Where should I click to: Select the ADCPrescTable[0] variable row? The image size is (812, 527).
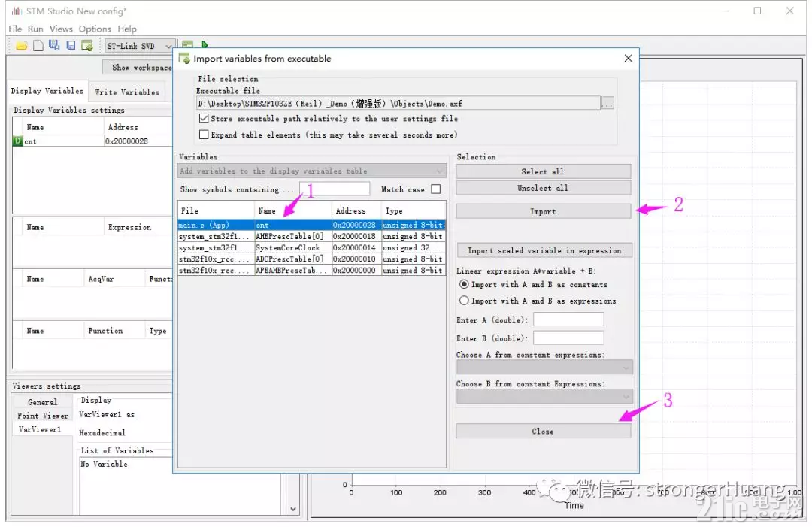[x=311, y=259]
